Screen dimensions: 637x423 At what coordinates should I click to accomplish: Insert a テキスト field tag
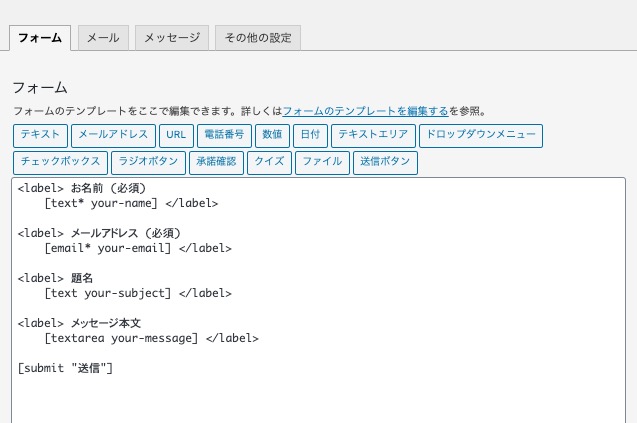40,136
